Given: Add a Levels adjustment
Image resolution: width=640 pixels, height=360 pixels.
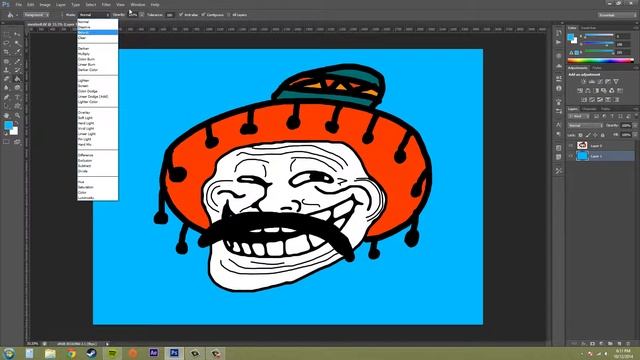Looking at the screenshot, I should coord(591,82).
